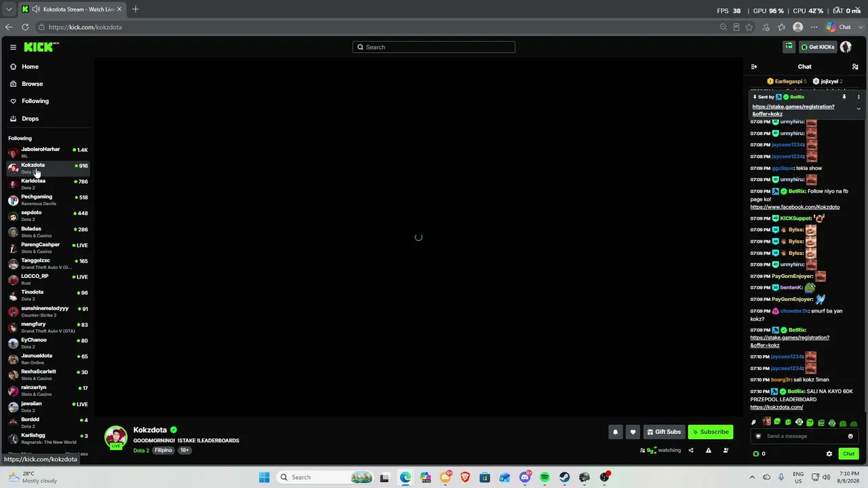
Task: Click "Jaunueldota" in the following list
Action: (x=37, y=356)
